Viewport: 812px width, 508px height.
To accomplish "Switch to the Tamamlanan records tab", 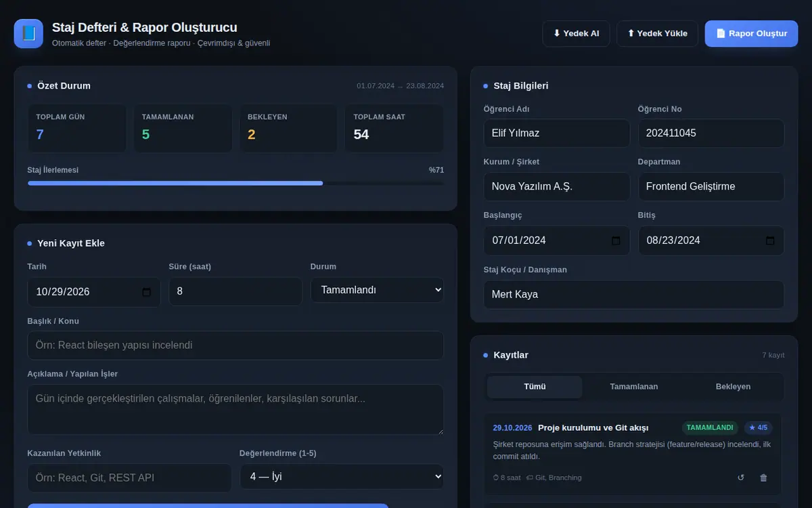I will pos(634,387).
